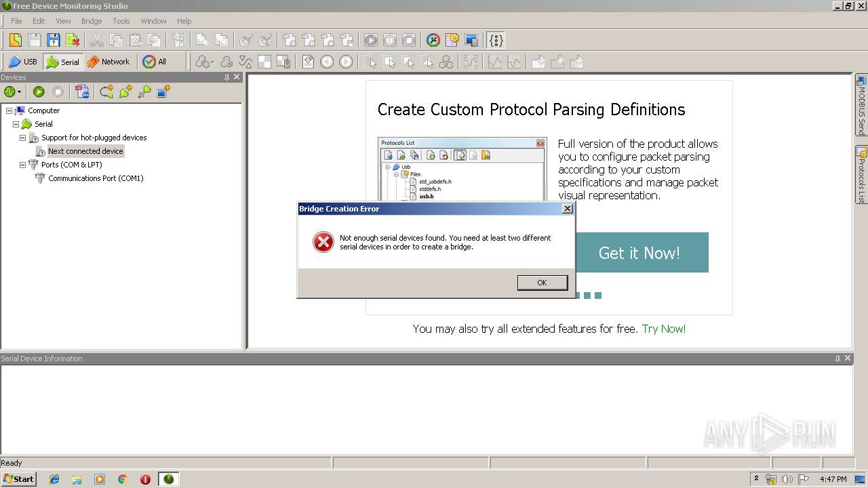
Task: Open the MODBUS Send side tab
Action: 861,106
